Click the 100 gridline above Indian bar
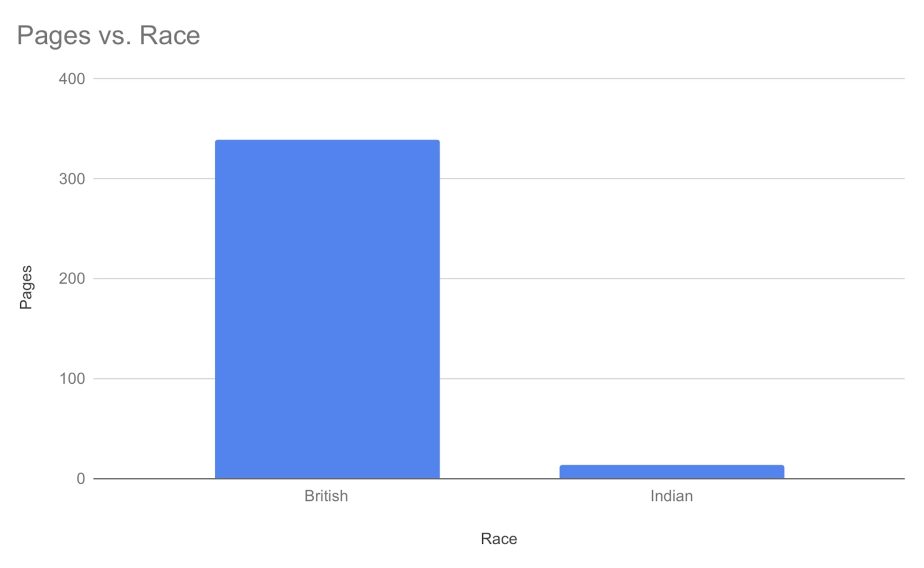Viewport: 924px width, 568px height. click(672, 378)
